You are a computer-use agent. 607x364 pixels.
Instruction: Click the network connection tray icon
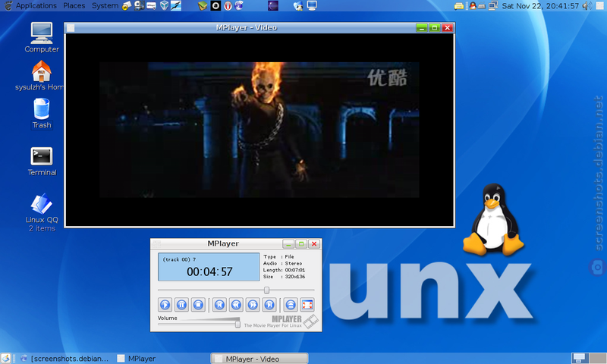coord(492,5)
